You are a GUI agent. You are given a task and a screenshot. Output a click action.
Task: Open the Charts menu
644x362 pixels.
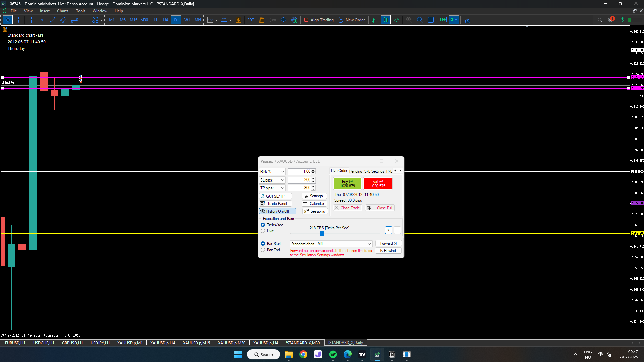tap(63, 11)
